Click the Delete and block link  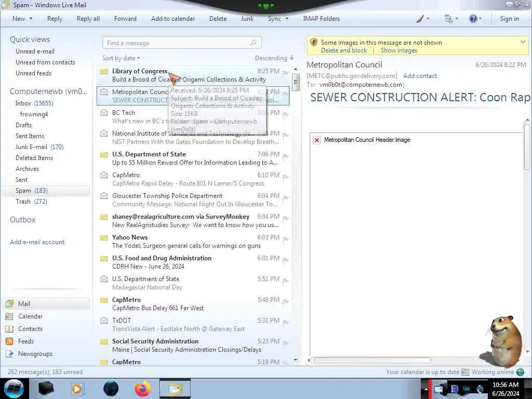pos(344,50)
